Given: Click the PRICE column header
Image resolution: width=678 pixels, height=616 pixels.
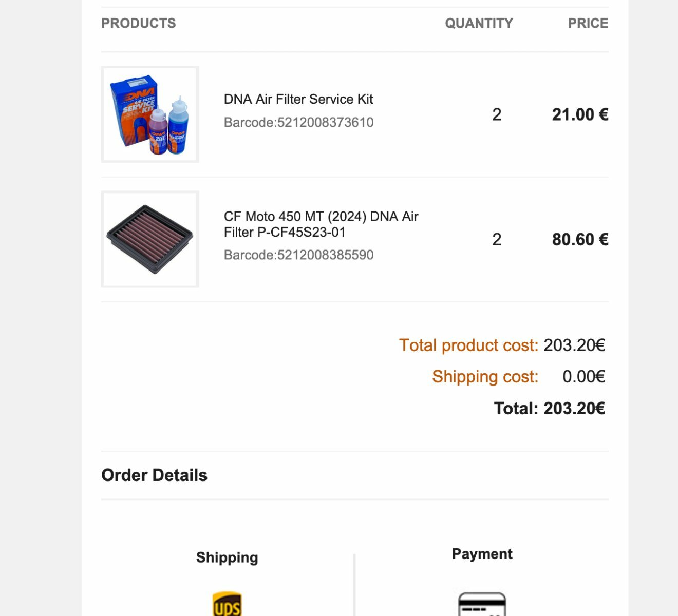Looking at the screenshot, I should 588,23.
